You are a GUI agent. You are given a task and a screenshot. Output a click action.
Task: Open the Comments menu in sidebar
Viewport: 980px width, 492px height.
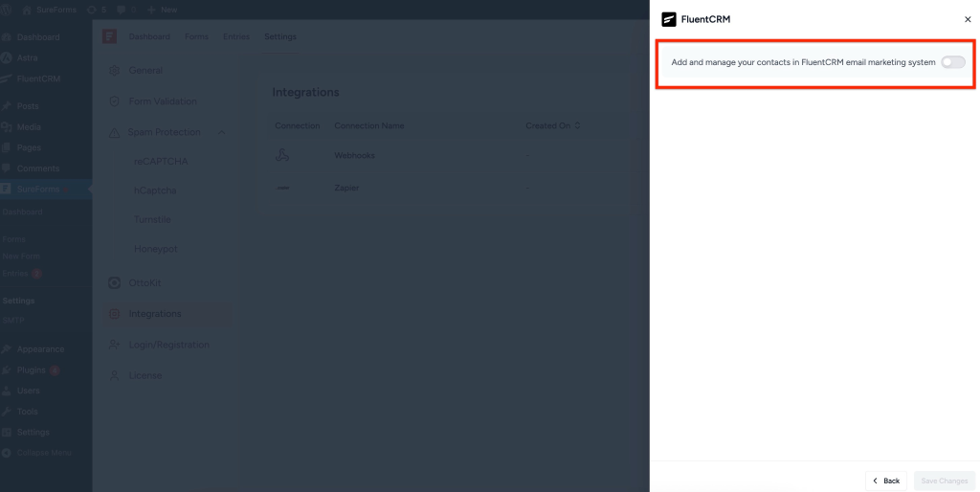click(38, 168)
